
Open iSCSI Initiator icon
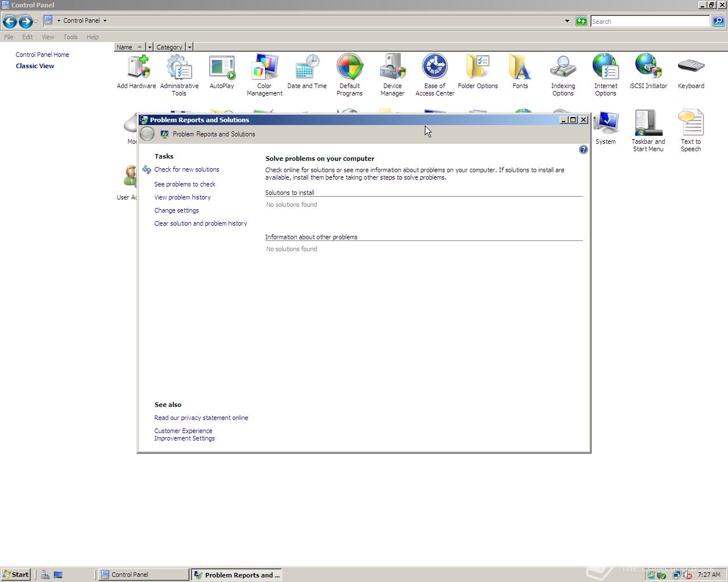648,72
